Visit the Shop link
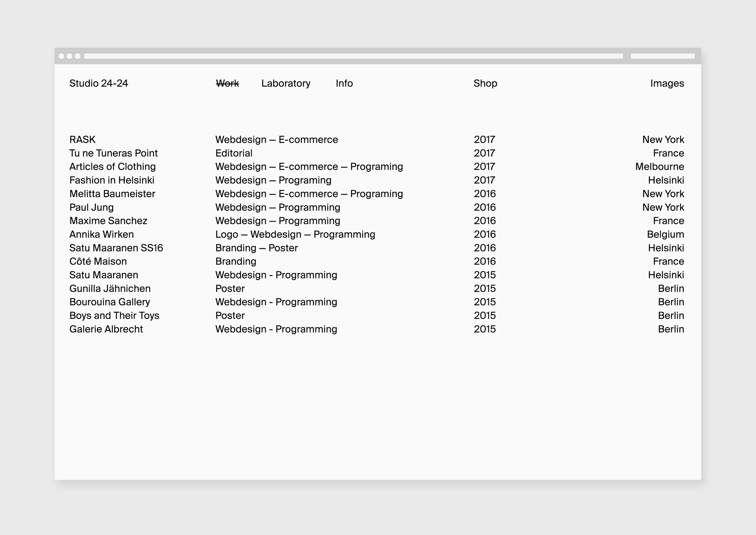Screen dimensions: 756x535 click(x=485, y=83)
